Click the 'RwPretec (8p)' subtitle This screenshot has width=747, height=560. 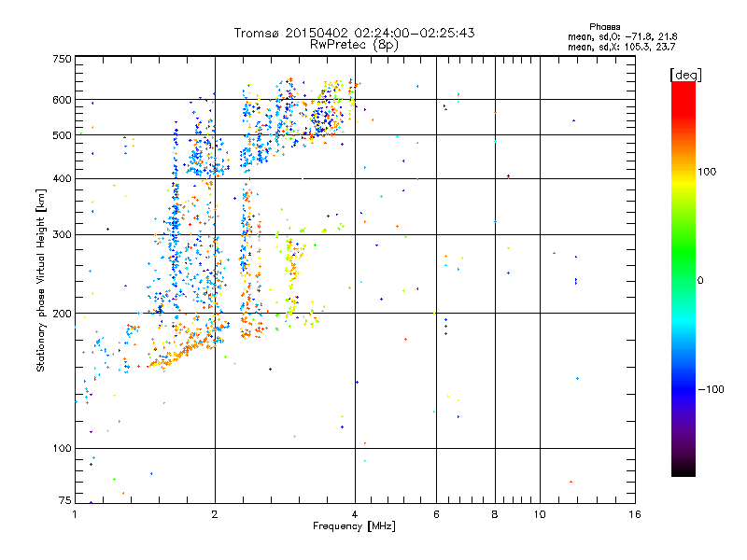(354, 45)
